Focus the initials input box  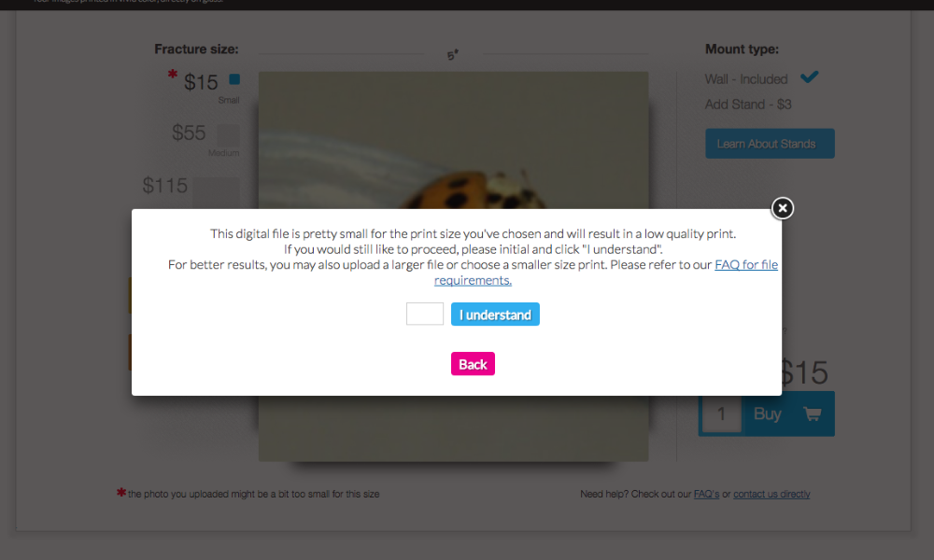click(x=425, y=314)
